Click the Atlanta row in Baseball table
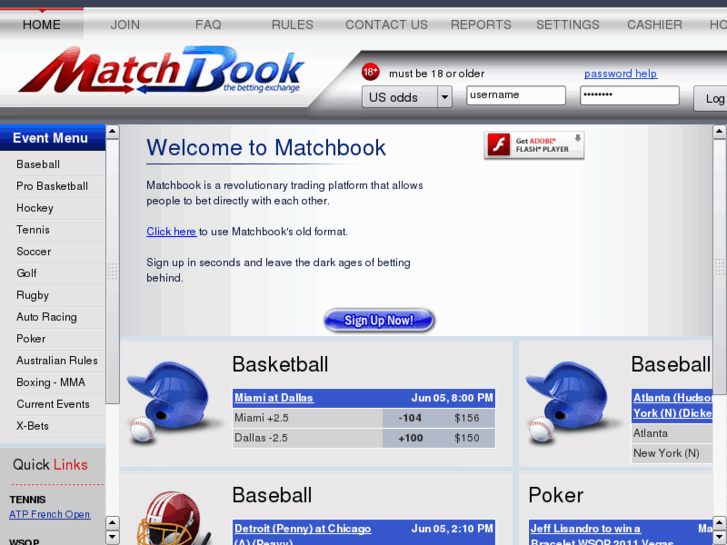This screenshot has height=545, width=727. 672,434
